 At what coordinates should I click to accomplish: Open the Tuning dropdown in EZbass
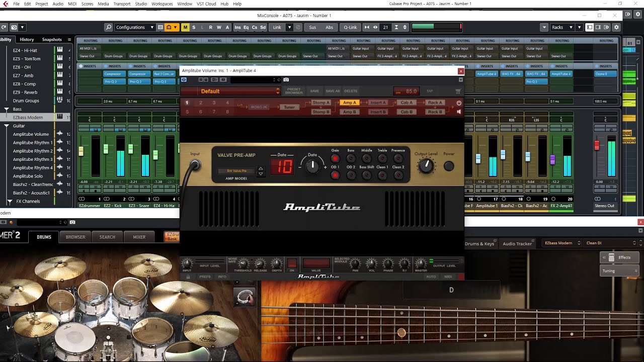tap(619, 271)
